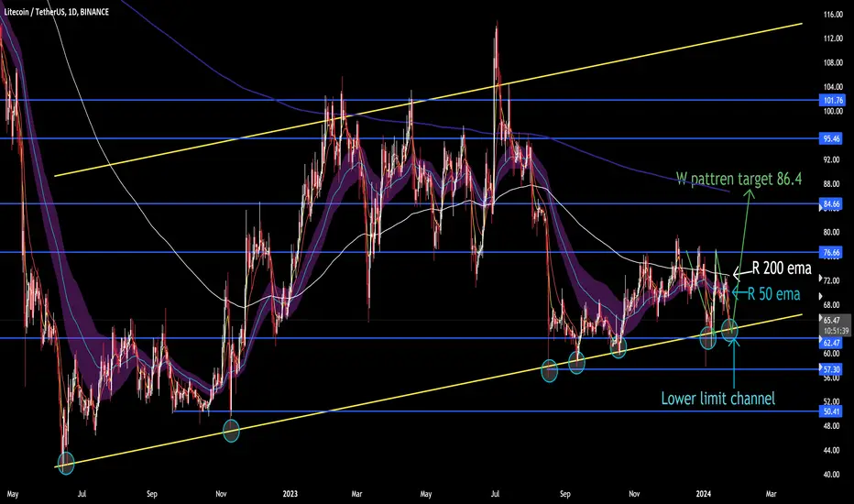The image size is (854, 504).
Task: Click the 108.00 price axis label
Action: [833, 62]
